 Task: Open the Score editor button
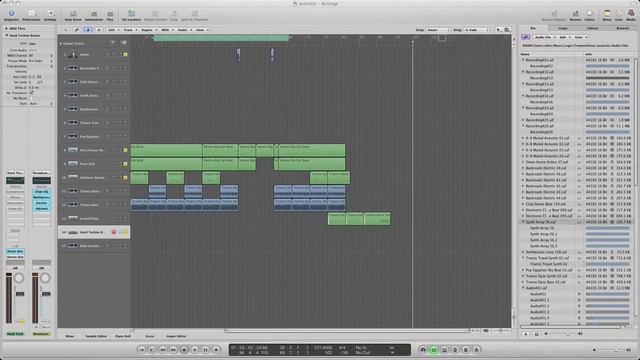pyautogui.click(x=150, y=336)
